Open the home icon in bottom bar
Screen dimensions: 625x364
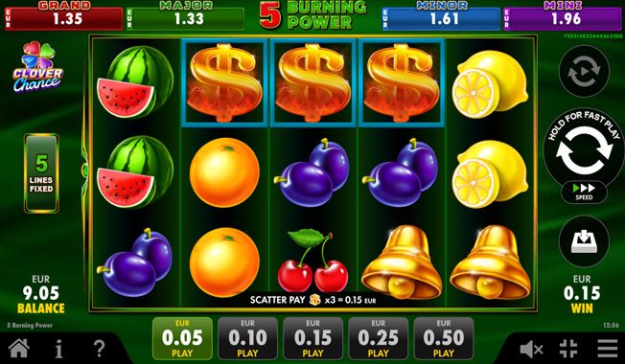pyautogui.click(x=19, y=349)
